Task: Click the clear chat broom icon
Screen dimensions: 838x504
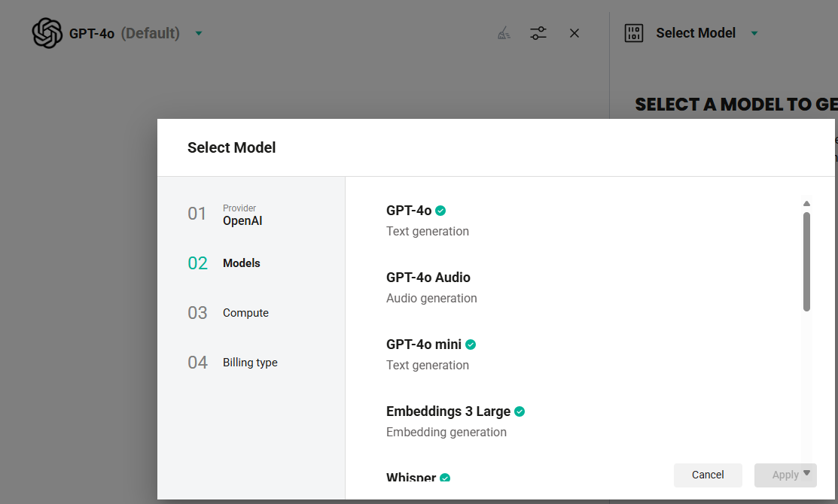Action: [x=504, y=33]
